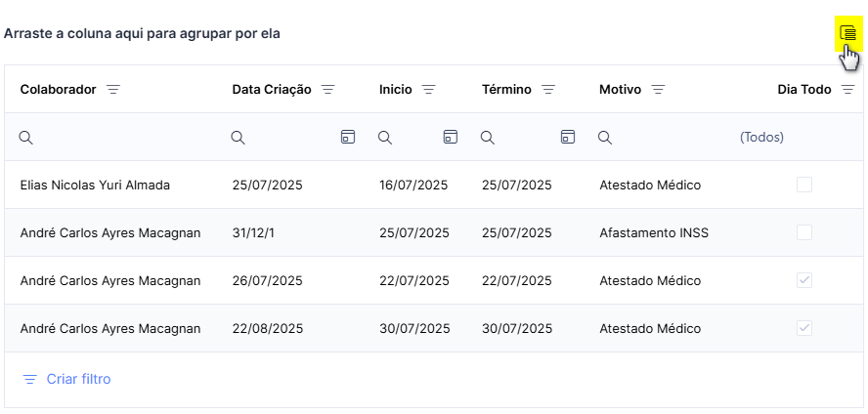Open the Término column header filter icon
Viewport: 868px width, 414px height.
(x=548, y=90)
